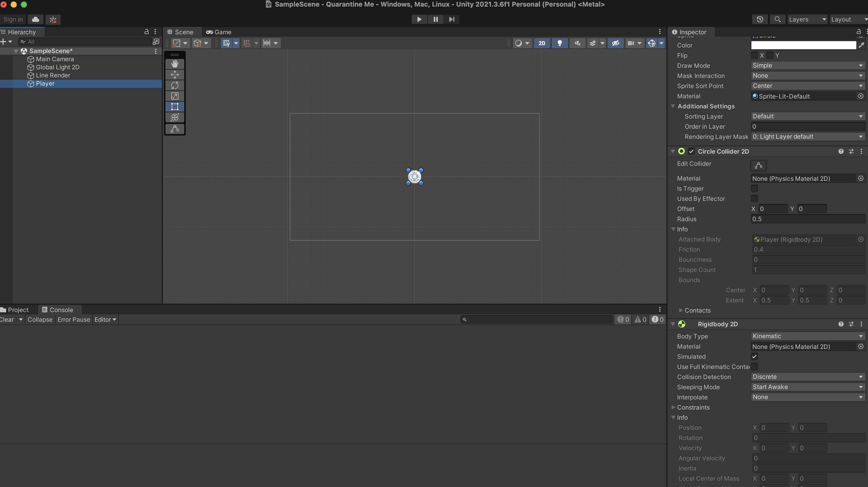
Task: Switch to the Game tab
Action: point(219,32)
